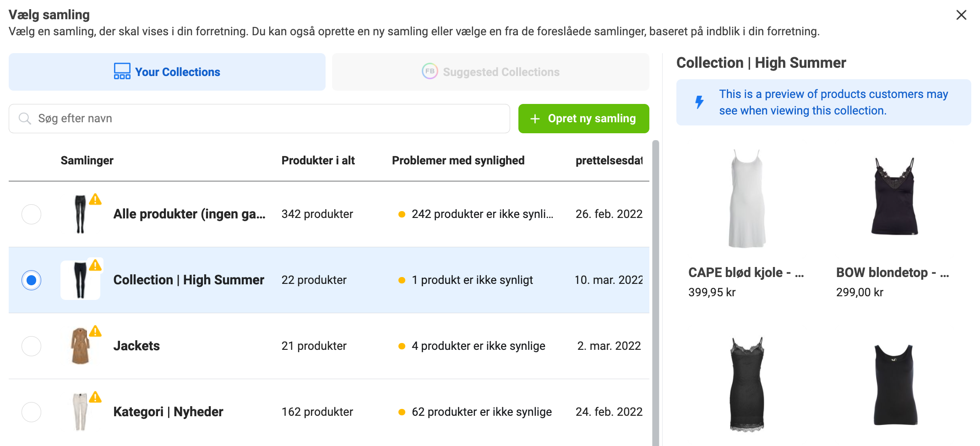Click the collections grid icon on Your Collections
Image resolution: width=980 pixels, height=446 pixels.
click(x=122, y=71)
